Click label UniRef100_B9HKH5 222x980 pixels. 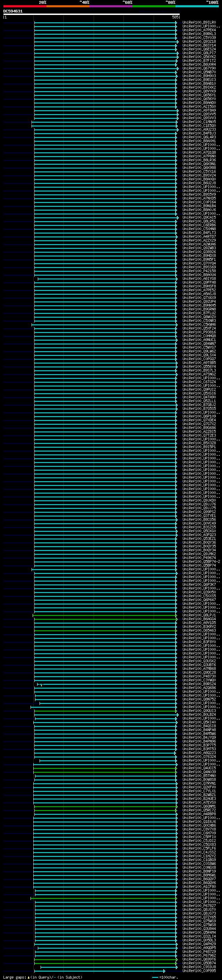(199, 305)
